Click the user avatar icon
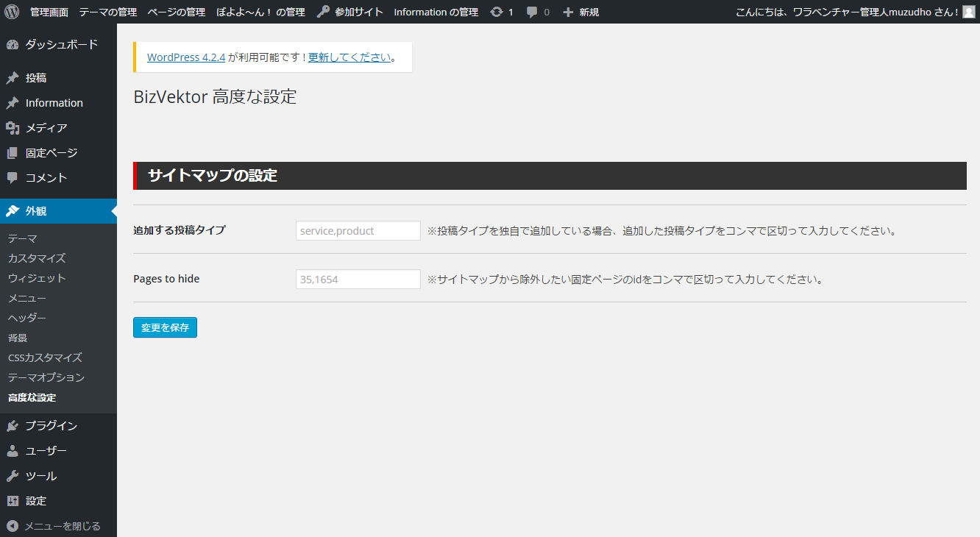This screenshot has width=980, height=537. tap(968, 12)
